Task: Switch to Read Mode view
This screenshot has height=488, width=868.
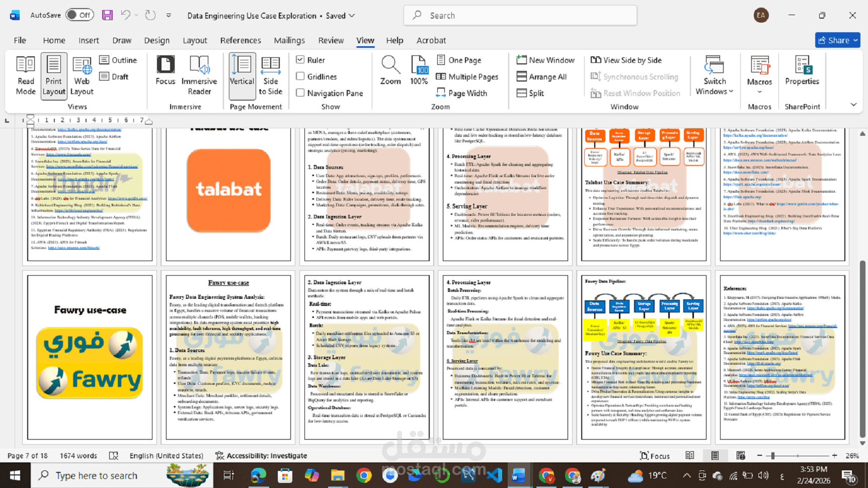Action: click(26, 76)
